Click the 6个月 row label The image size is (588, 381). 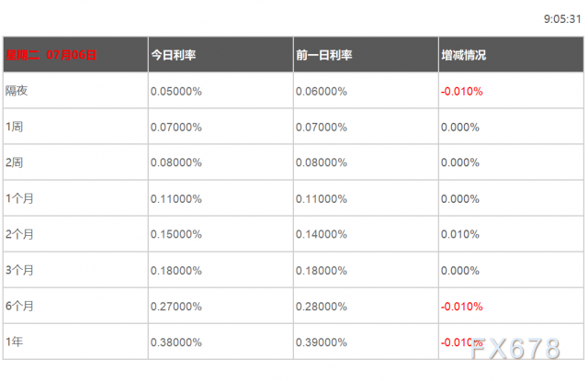tap(19, 306)
